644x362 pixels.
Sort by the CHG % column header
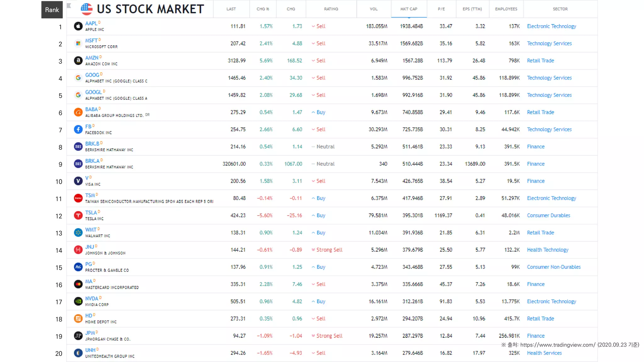pos(263,9)
